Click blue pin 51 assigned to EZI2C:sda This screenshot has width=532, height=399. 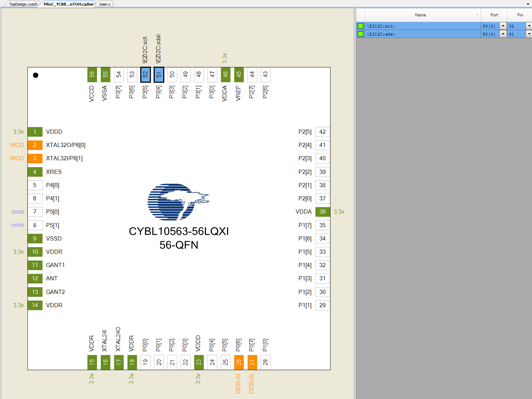pyautogui.click(x=159, y=75)
